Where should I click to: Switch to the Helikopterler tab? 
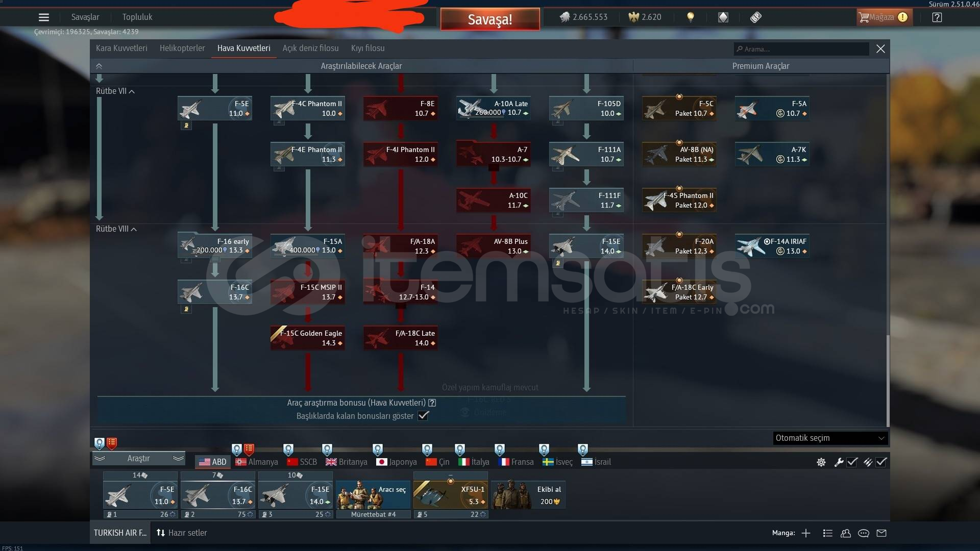coord(182,48)
